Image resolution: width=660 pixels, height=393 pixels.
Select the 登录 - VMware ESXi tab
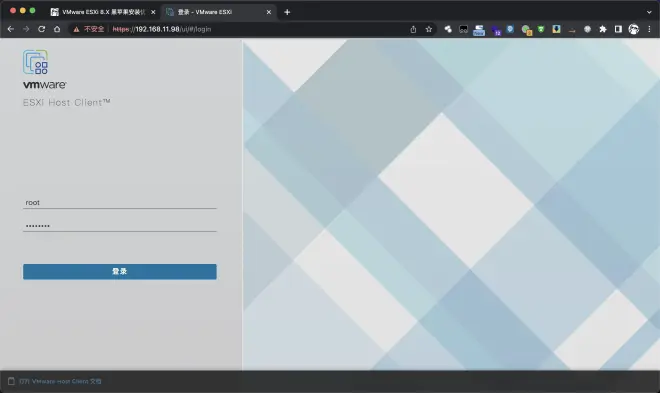click(x=218, y=12)
